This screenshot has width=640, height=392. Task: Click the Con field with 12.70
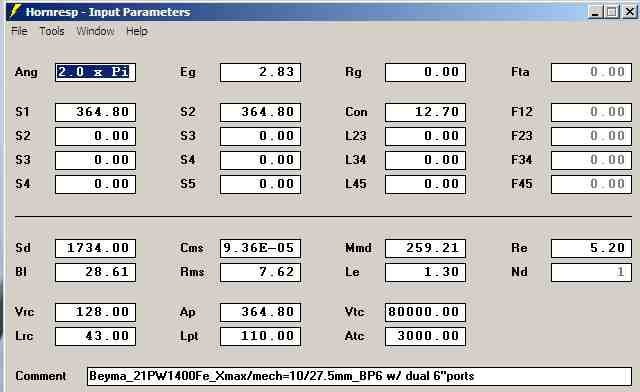click(x=425, y=112)
